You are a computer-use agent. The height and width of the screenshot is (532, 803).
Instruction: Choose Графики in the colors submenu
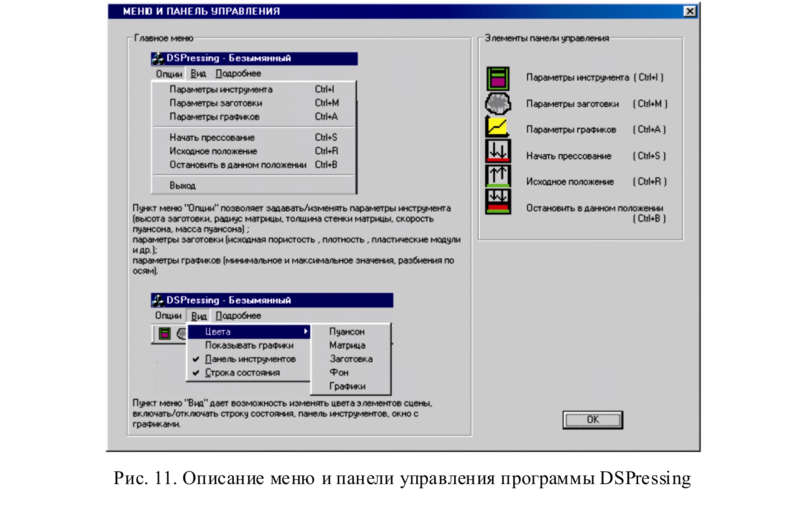351,386
